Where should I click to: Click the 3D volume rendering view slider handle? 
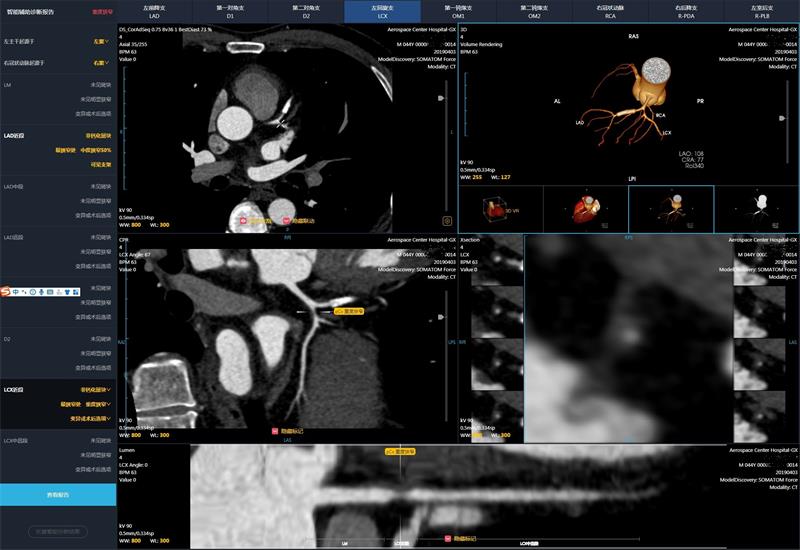pos(782,118)
